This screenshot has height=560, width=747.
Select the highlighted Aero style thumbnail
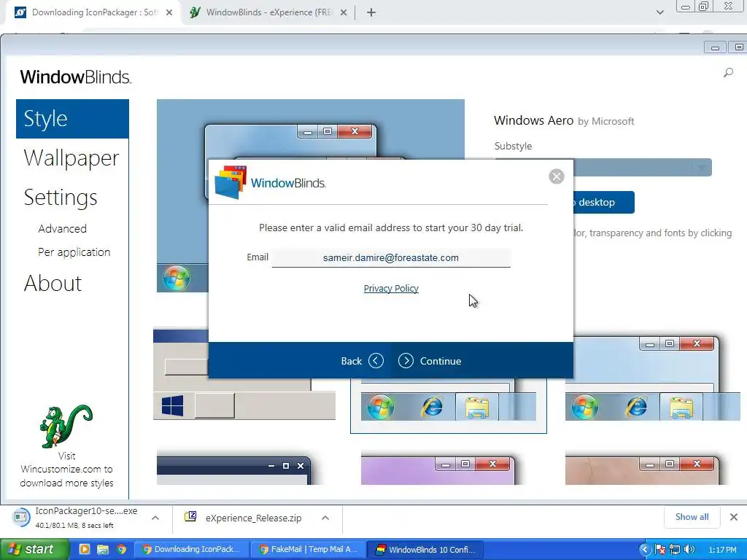point(449,405)
